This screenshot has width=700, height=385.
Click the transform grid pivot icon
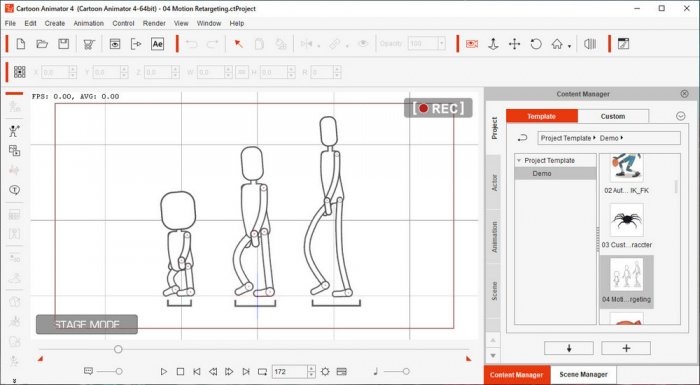pos(20,72)
